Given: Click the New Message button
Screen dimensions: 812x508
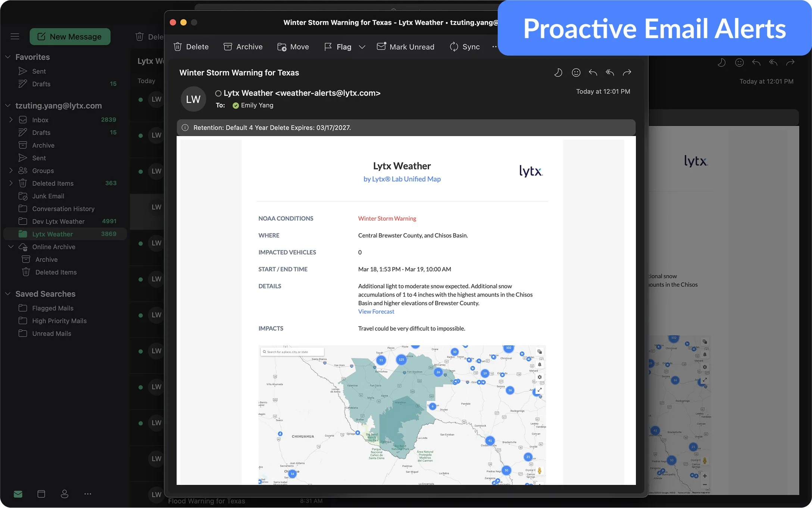Looking at the screenshot, I should (70, 37).
